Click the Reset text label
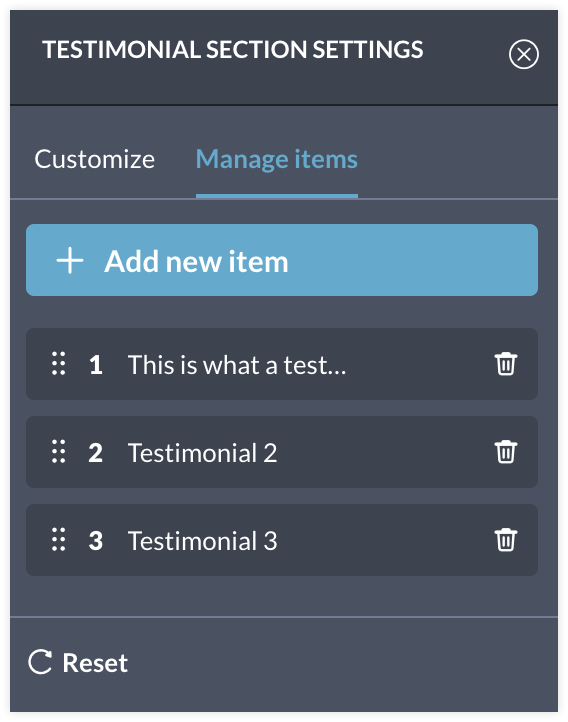The width and height of the screenshot is (568, 722). (95, 663)
